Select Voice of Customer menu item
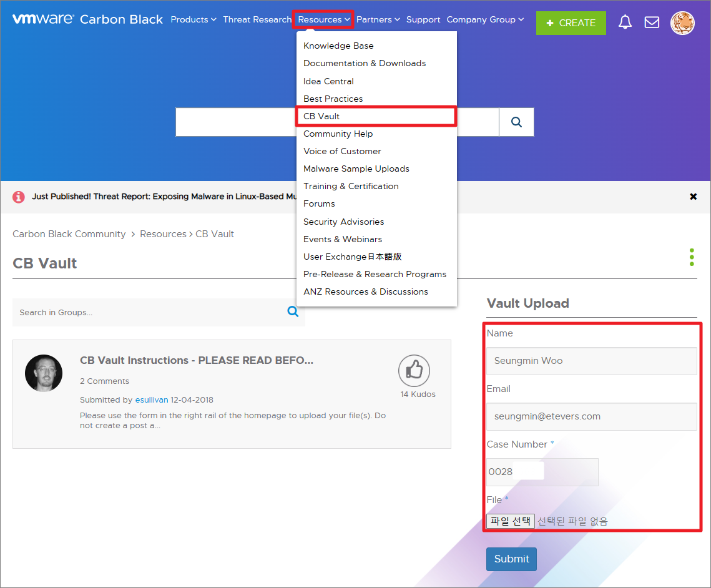The height and width of the screenshot is (588, 711). click(x=342, y=152)
